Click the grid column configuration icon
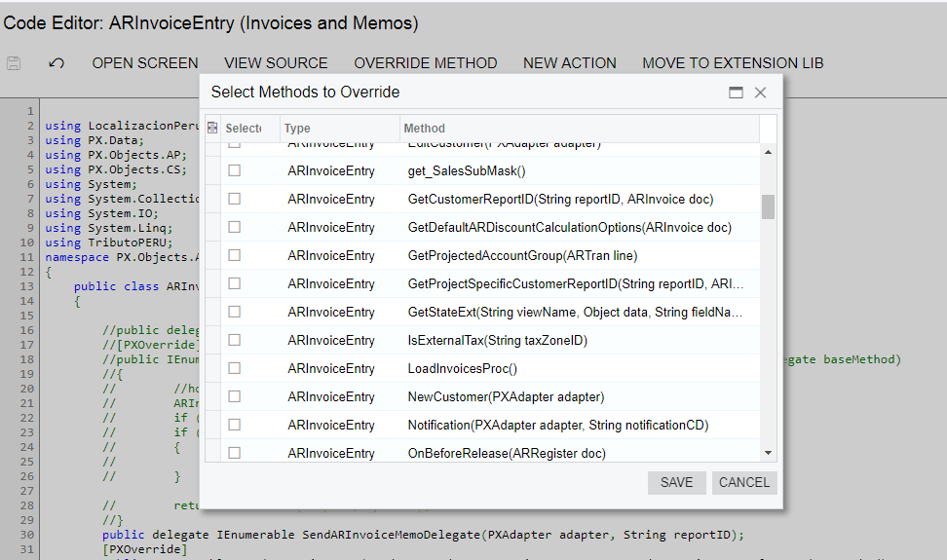Image resolution: width=947 pixels, height=560 pixels. [x=212, y=128]
